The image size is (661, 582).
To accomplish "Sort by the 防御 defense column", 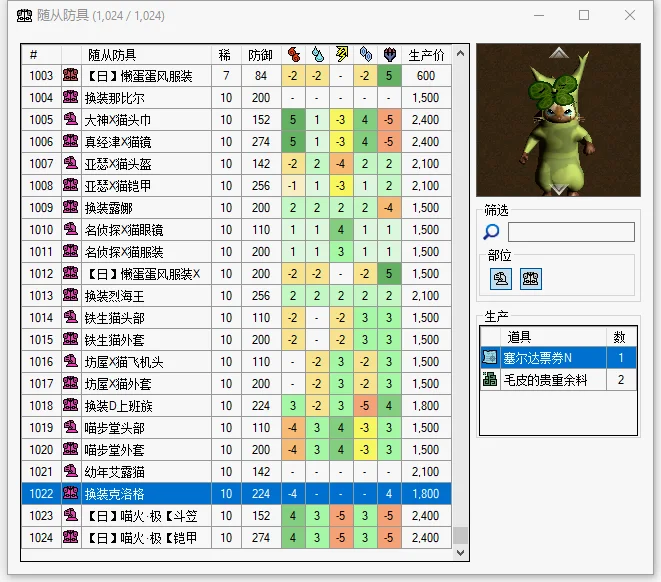I will (x=261, y=54).
